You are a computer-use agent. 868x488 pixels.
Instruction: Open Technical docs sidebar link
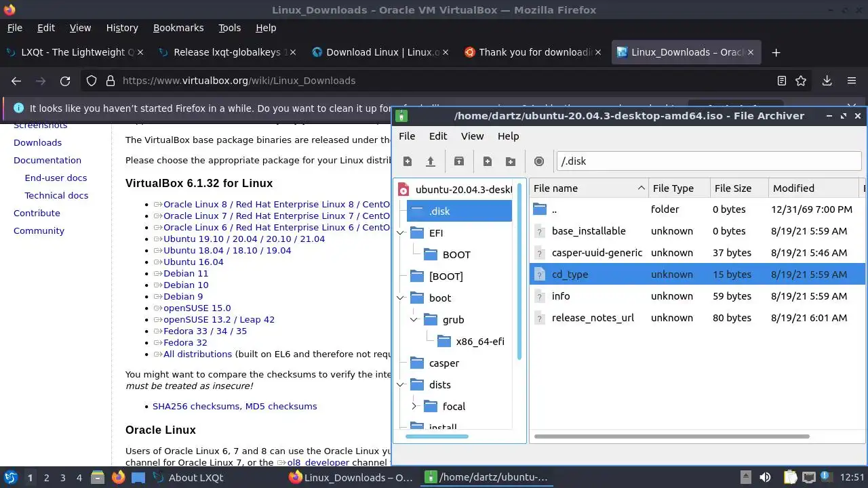[56, 195]
